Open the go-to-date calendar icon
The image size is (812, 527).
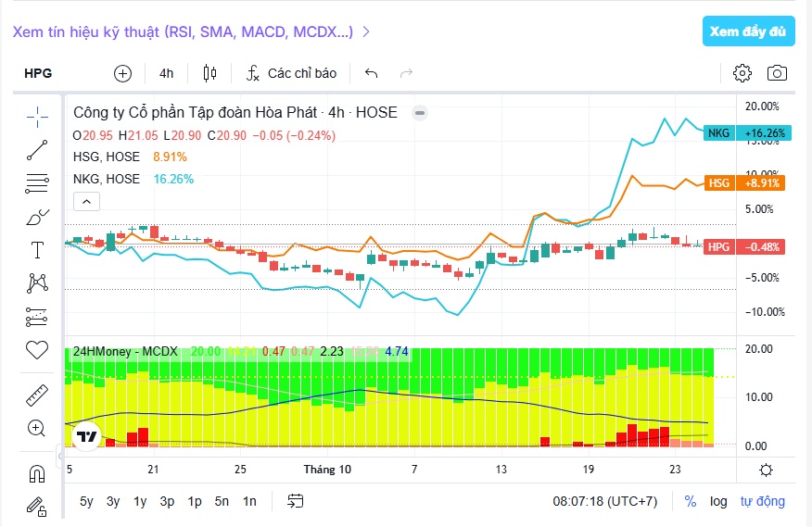click(295, 500)
